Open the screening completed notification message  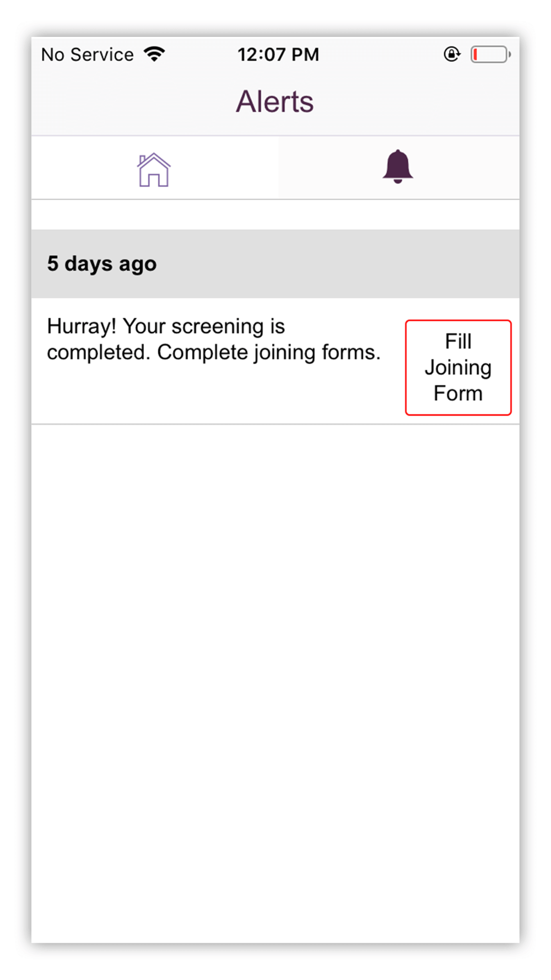tap(214, 339)
